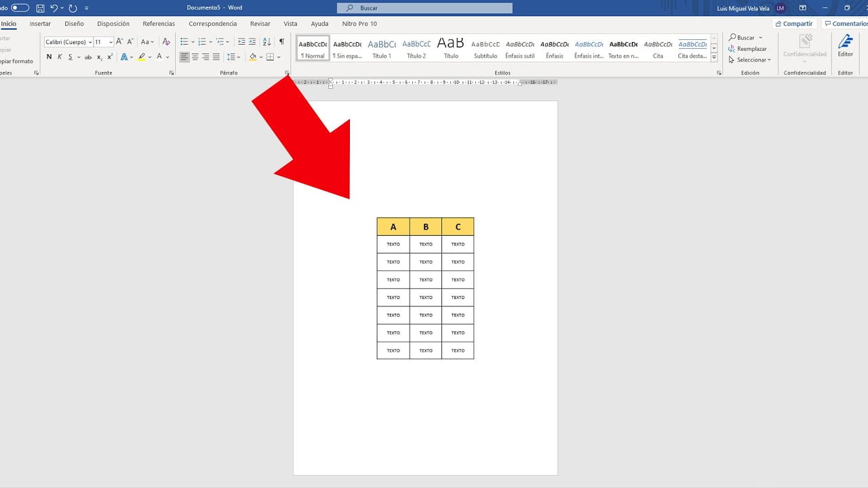Justify the paragraph text

click(216, 57)
